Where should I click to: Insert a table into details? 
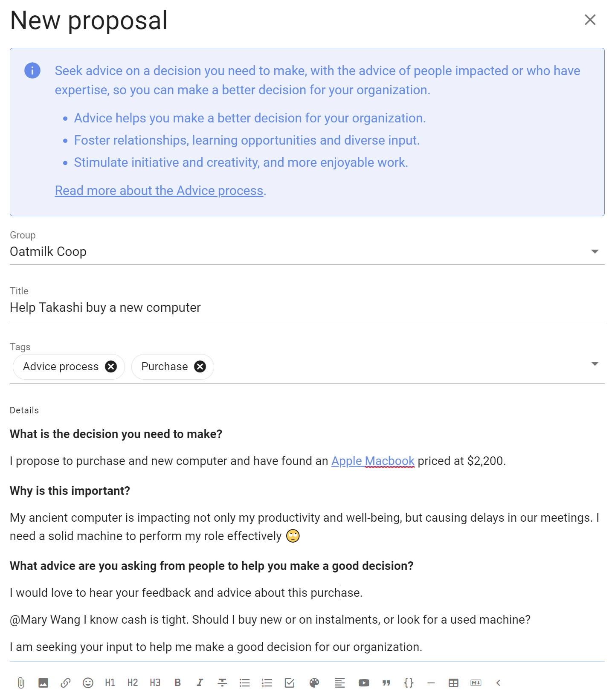(453, 683)
